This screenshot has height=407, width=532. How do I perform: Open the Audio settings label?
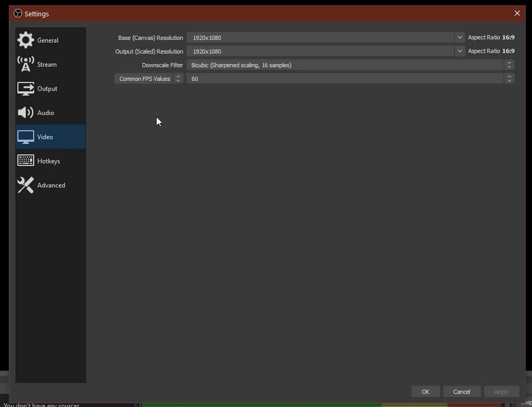(45, 113)
